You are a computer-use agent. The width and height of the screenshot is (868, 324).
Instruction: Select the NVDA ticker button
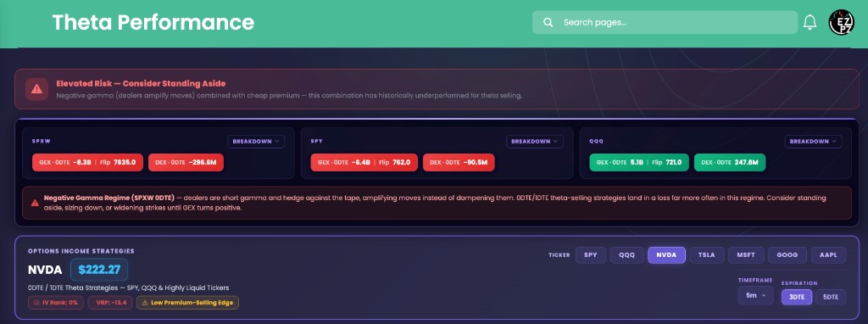tap(666, 255)
